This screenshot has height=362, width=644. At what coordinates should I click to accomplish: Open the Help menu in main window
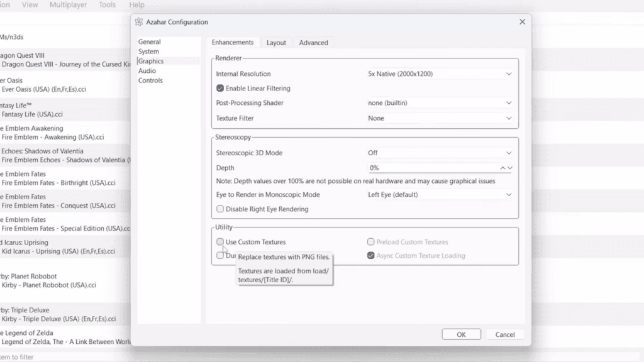coord(136,5)
